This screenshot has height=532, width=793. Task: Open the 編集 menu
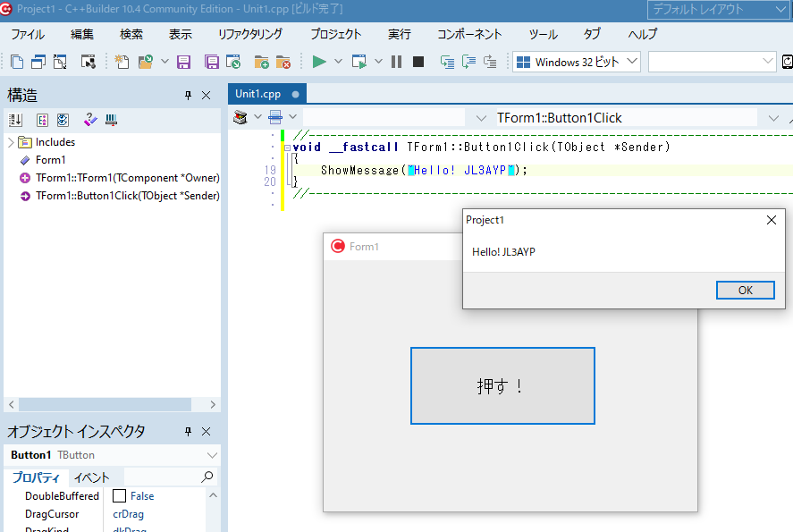[x=82, y=34]
